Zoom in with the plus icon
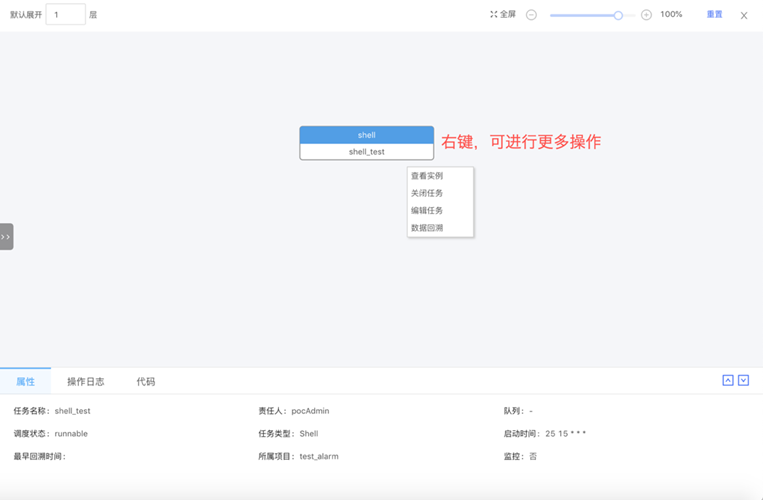This screenshot has height=500, width=763. (x=646, y=15)
